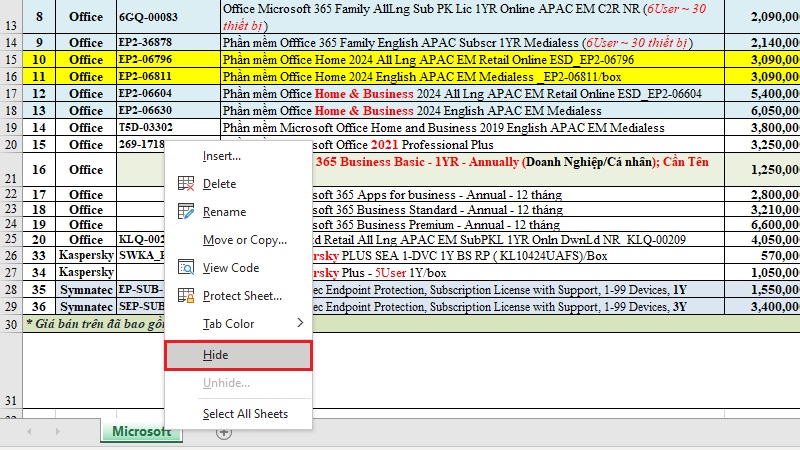Click the 365 Business Basic description cell

(x=518, y=169)
